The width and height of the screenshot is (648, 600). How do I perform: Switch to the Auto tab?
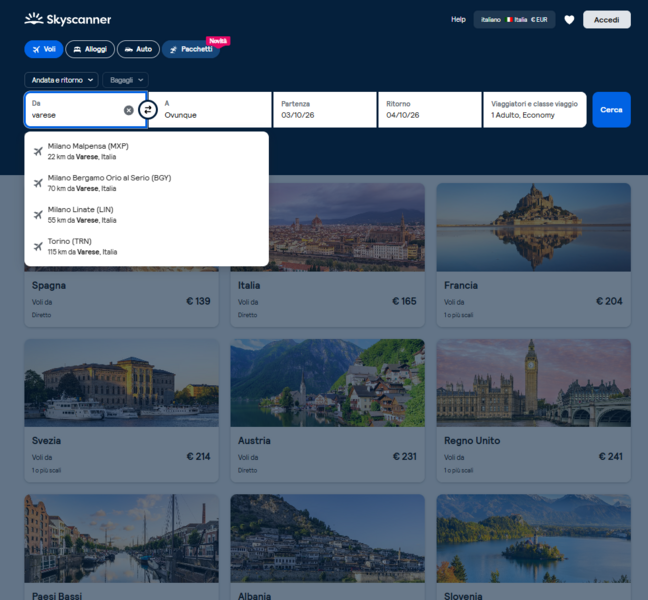138,49
